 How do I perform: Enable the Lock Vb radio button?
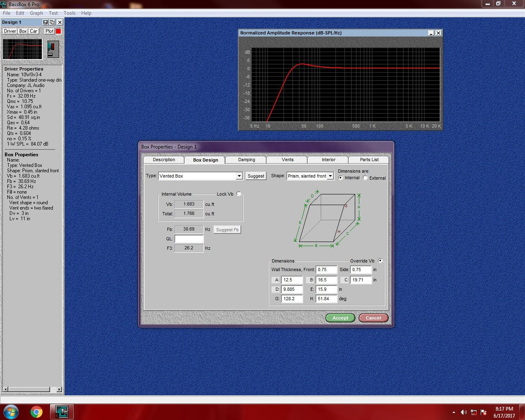[239, 194]
